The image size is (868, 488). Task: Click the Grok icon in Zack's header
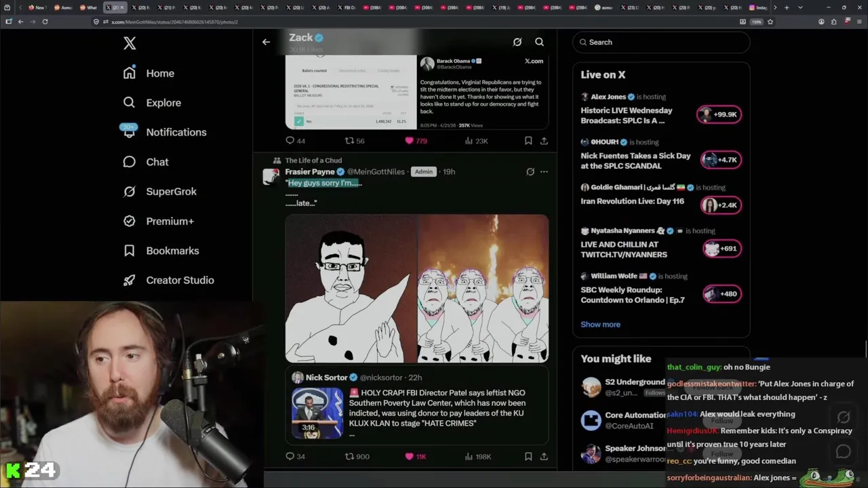[517, 42]
